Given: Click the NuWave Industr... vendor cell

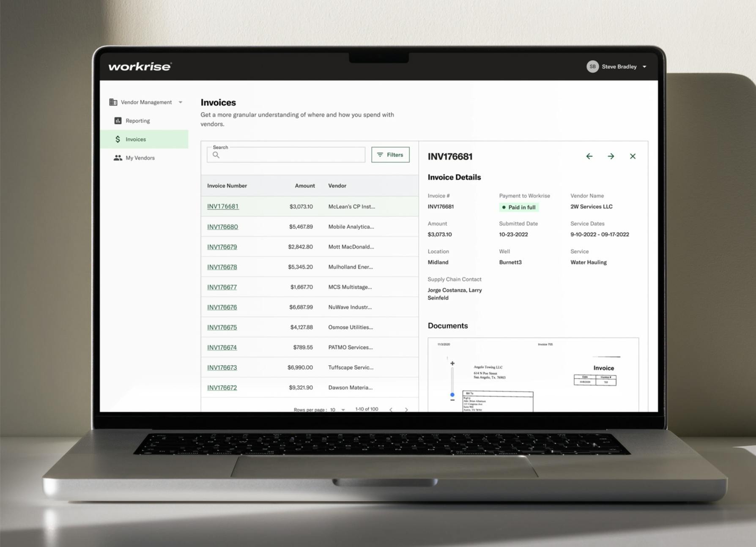Looking at the screenshot, I should tap(350, 307).
